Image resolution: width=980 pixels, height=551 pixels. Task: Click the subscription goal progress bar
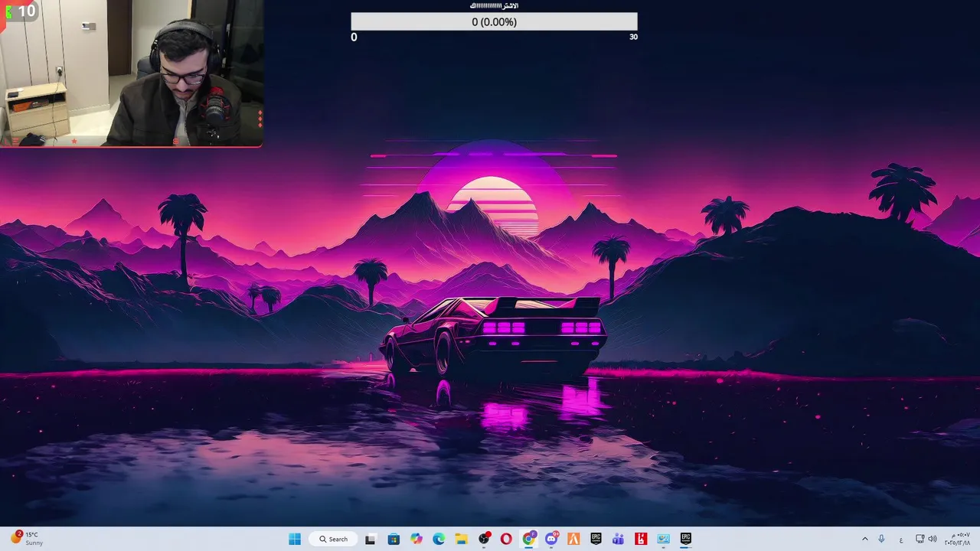click(x=494, y=21)
